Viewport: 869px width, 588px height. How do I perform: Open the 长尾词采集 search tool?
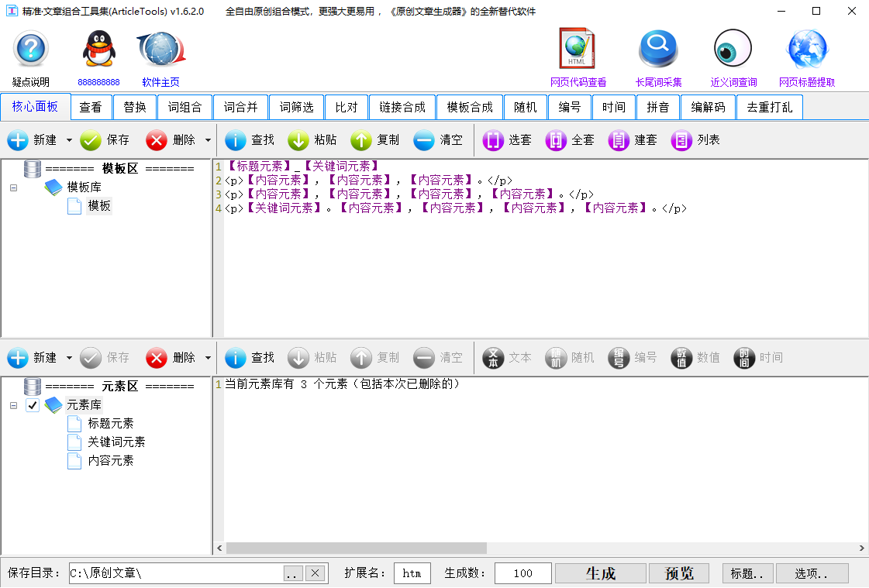(x=658, y=51)
